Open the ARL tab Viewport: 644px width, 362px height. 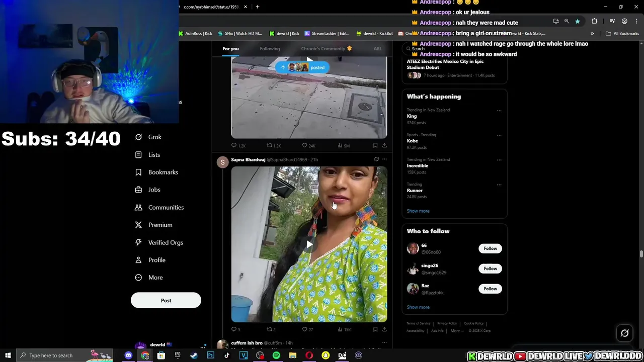[x=377, y=49]
